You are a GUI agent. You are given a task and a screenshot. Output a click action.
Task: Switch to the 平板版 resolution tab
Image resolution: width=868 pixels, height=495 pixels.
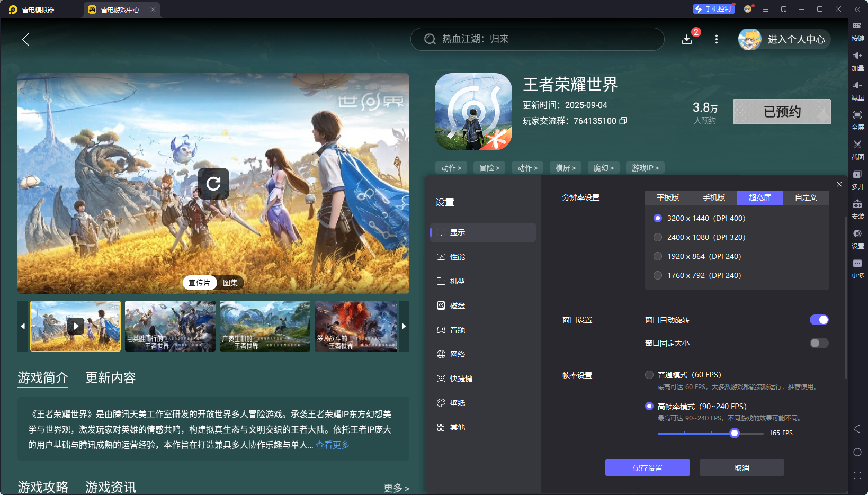pos(668,197)
